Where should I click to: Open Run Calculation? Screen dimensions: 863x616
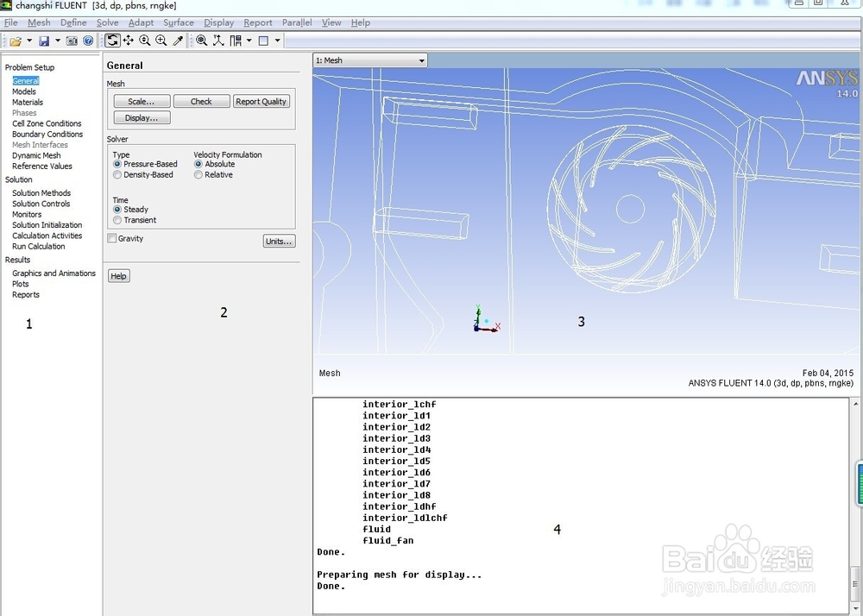point(39,247)
